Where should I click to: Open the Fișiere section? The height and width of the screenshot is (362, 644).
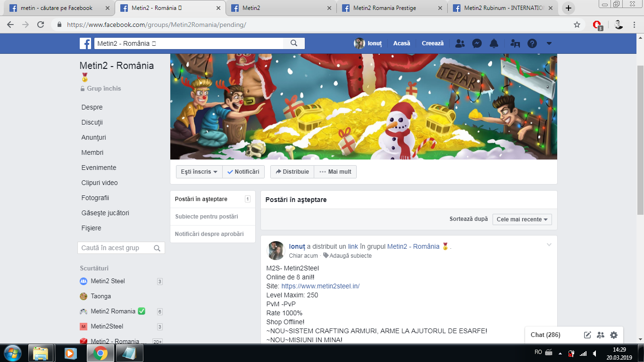(91, 228)
